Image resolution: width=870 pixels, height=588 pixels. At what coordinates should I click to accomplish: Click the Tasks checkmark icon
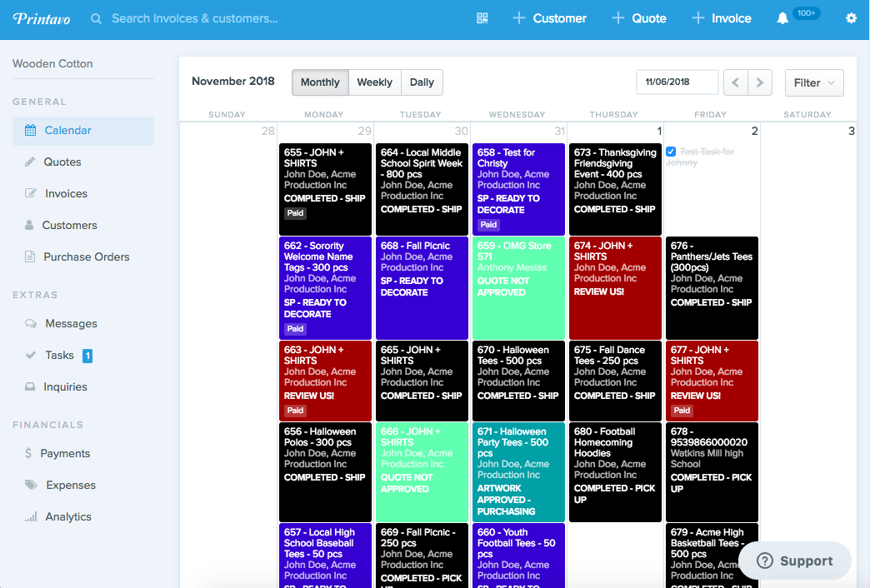click(x=31, y=355)
